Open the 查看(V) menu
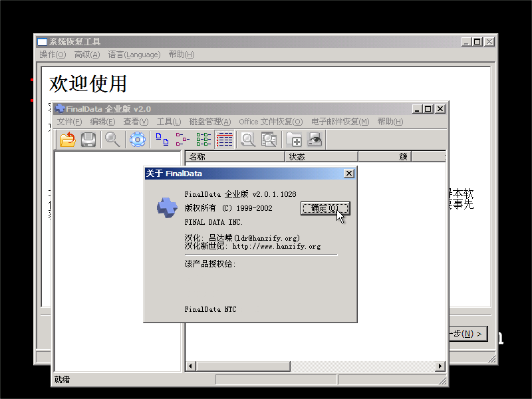532x399 pixels. 136,122
